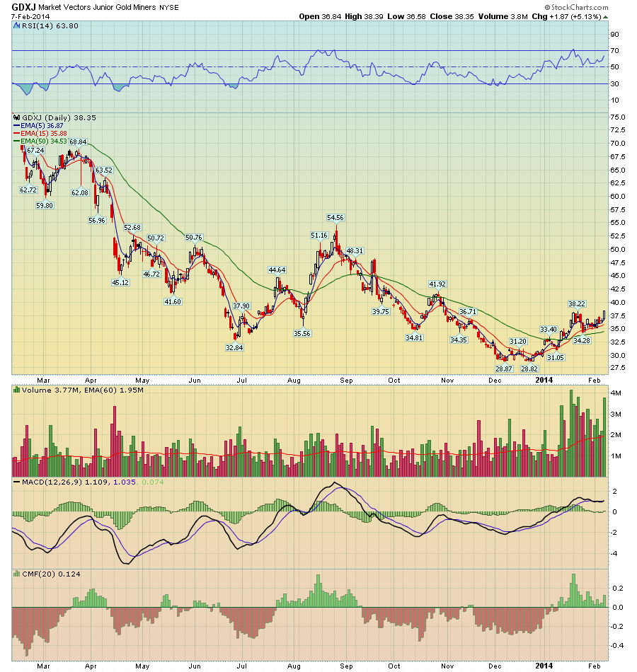637x672 pixels.
Task: Click the Chg +1.87 (+5.13%) value
Action: point(566,17)
